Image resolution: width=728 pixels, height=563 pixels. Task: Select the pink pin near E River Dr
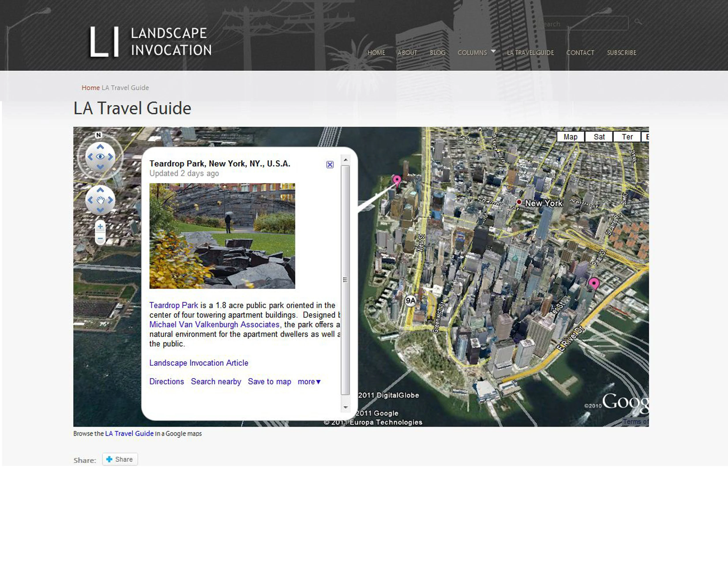594,284
